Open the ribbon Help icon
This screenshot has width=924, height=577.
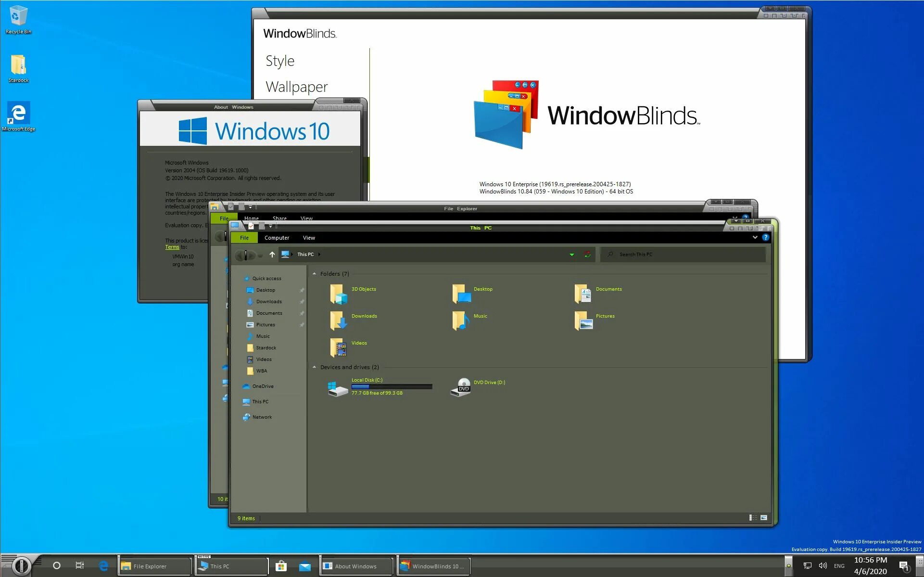pos(765,237)
